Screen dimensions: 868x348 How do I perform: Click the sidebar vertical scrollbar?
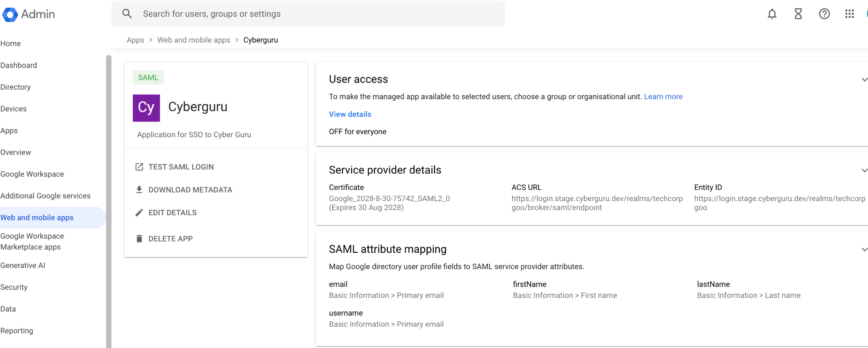[x=109, y=202]
